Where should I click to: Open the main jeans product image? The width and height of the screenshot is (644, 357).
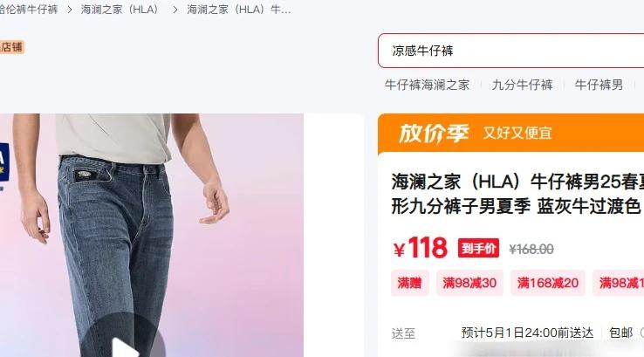pos(152,235)
